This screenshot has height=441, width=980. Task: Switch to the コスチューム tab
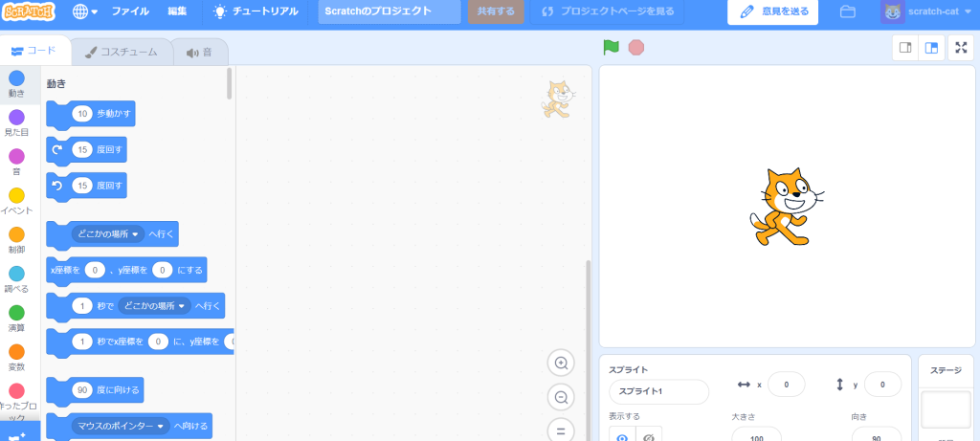pos(122,52)
